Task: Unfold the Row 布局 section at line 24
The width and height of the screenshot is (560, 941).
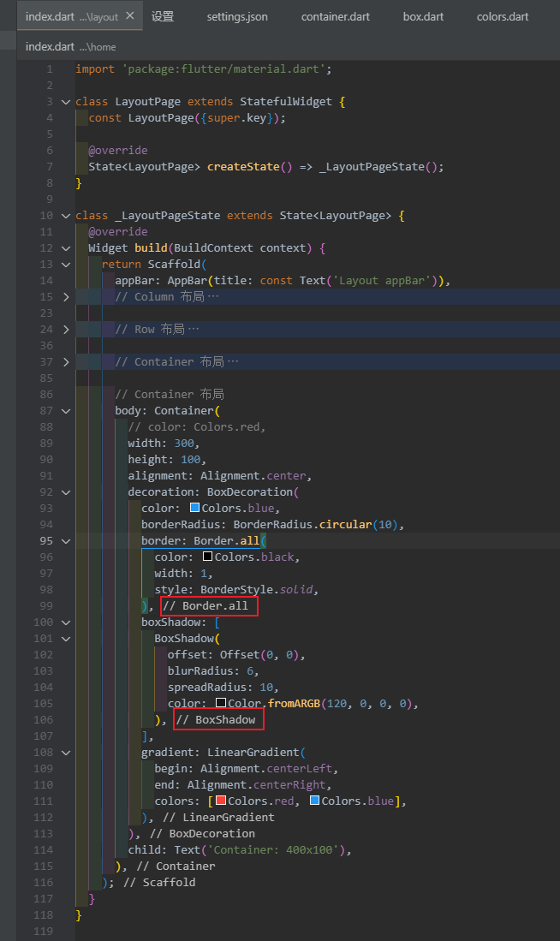Action: pos(66,330)
